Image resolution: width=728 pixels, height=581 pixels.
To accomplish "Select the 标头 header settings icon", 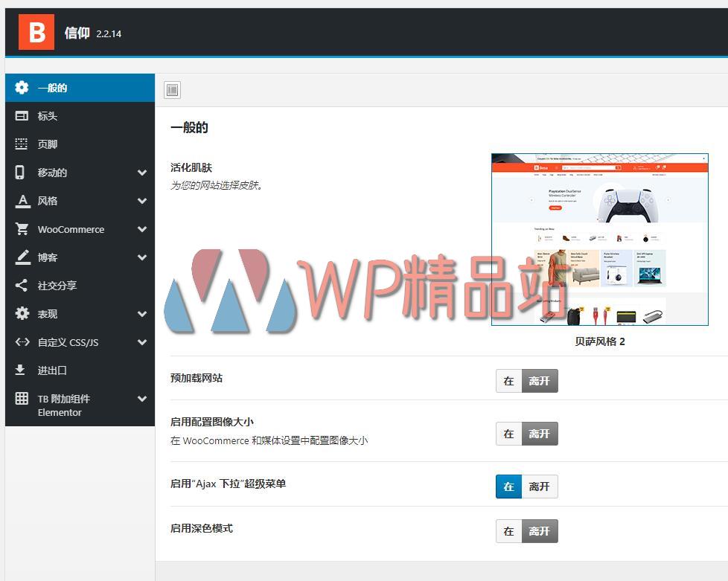I will [22, 115].
